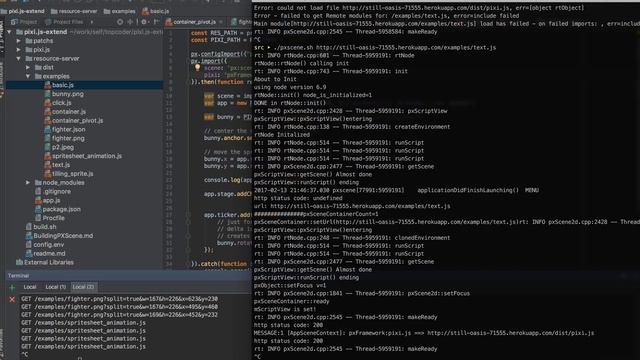Click the const RES_PATH line in editor
The image size is (640, 360).
click(221, 33)
